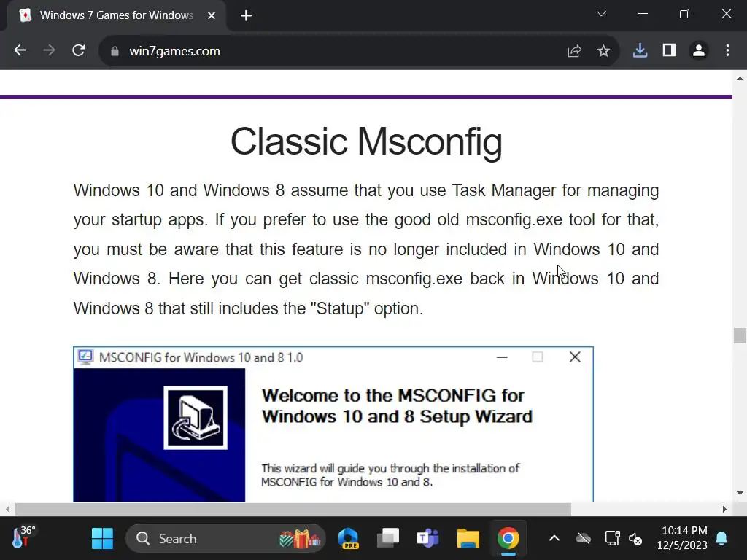Open display/network tray icon
This screenshot has height=560, width=747.
point(612,539)
